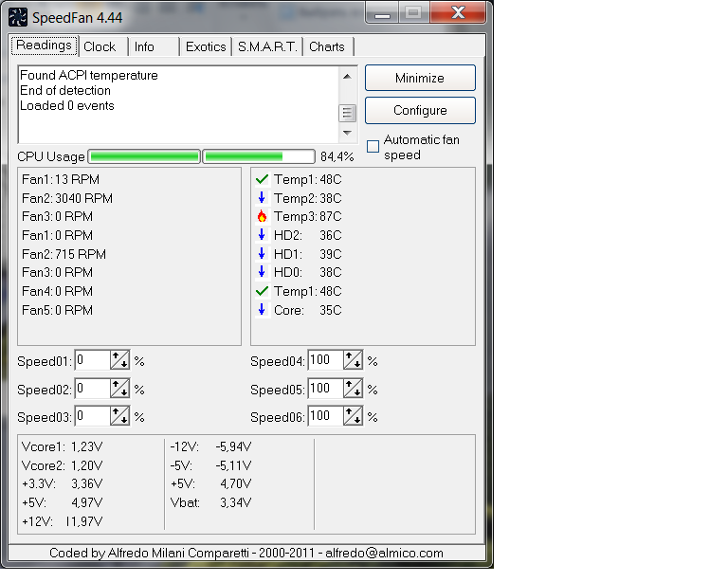
Task: Open the Info tab
Action: point(154,46)
